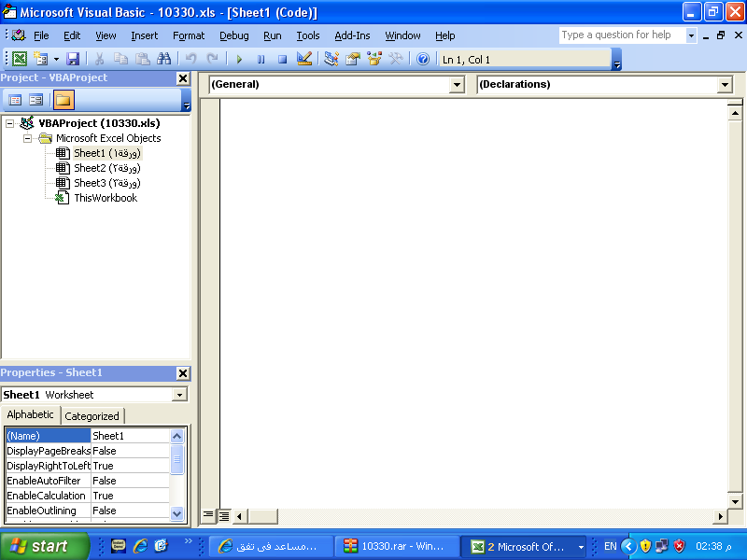
Task: Click in the Type a question for help box
Action: coord(622,35)
